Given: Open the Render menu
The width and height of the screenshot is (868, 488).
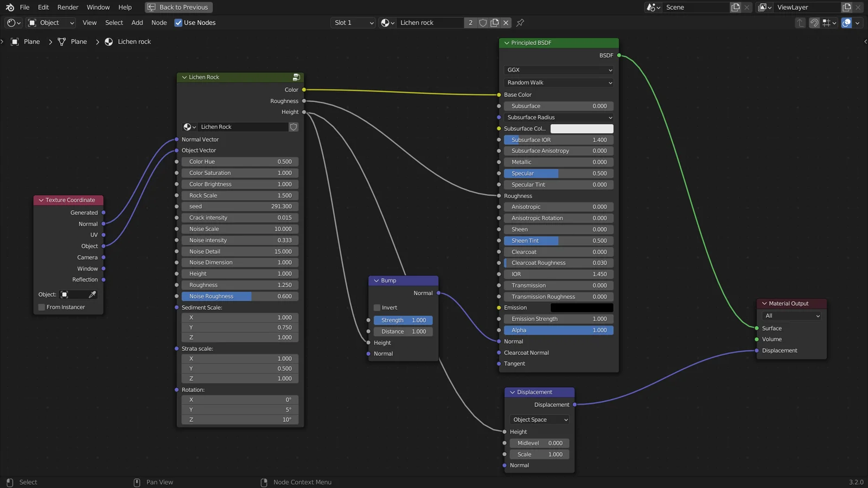Looking at the screenshot, I should click(x=68, y=7).
